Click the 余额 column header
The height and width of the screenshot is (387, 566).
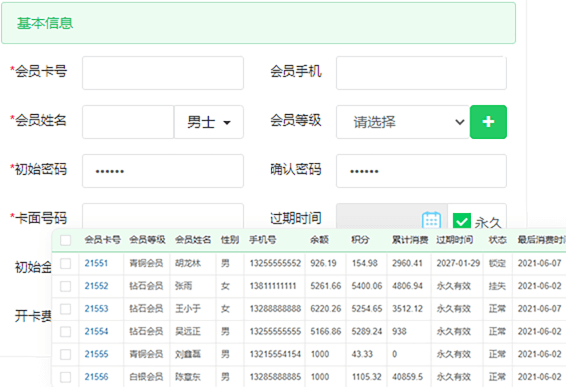(x=319, y=240)
